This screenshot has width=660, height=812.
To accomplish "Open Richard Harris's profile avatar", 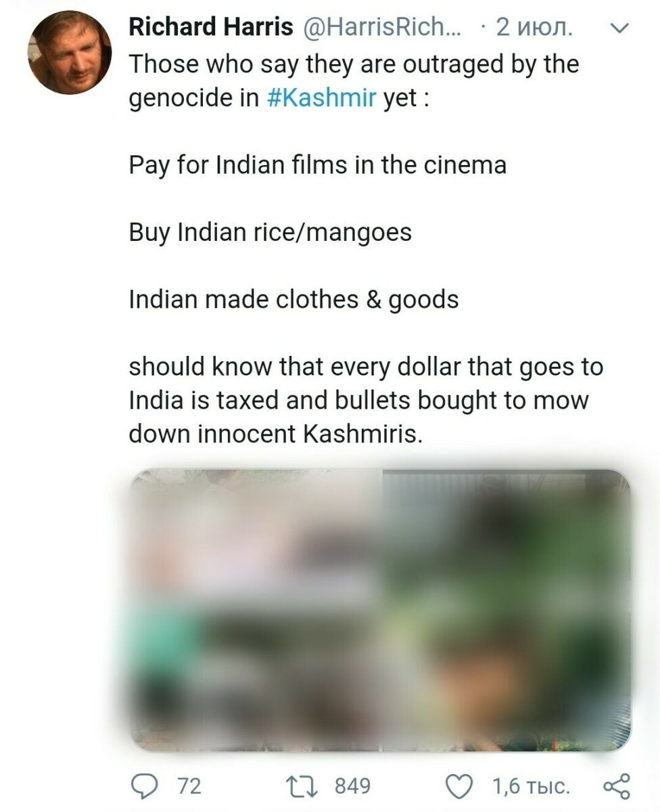I will [69, 52].
